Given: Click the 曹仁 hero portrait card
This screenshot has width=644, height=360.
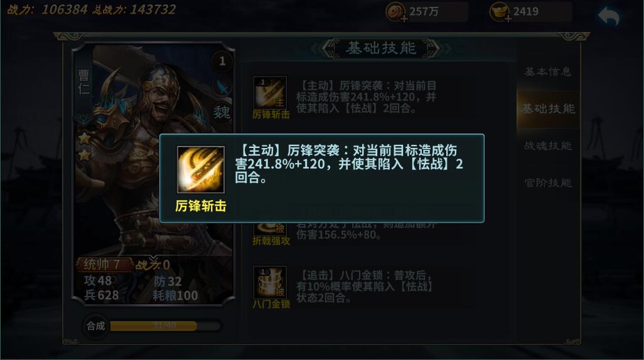Looking at the screenshot, I should pos(153,174).
